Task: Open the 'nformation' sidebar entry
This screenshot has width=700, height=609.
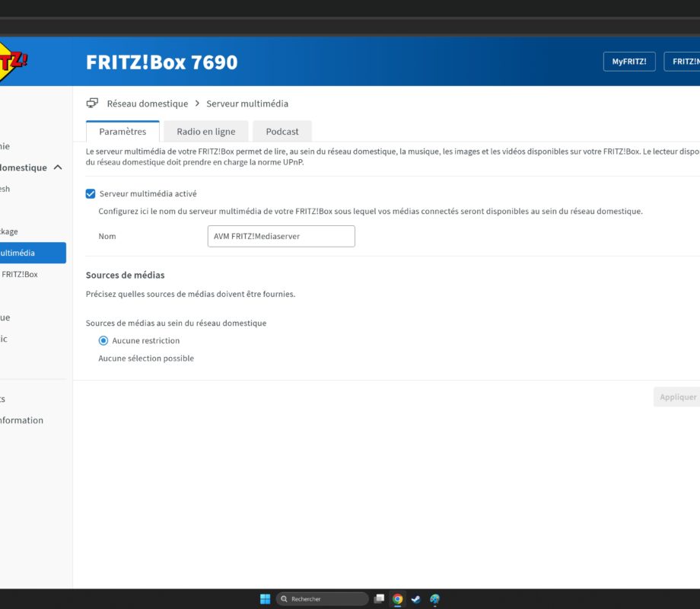Action: tap(21, 420)
